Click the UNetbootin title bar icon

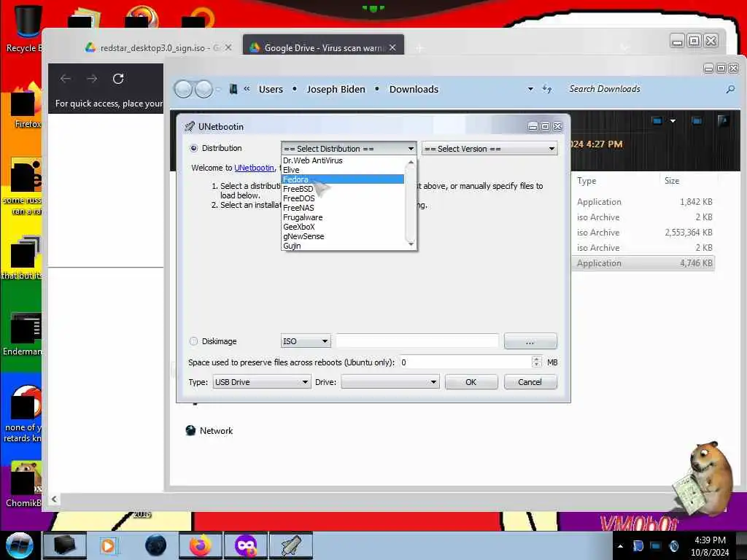tap(190, 126)
